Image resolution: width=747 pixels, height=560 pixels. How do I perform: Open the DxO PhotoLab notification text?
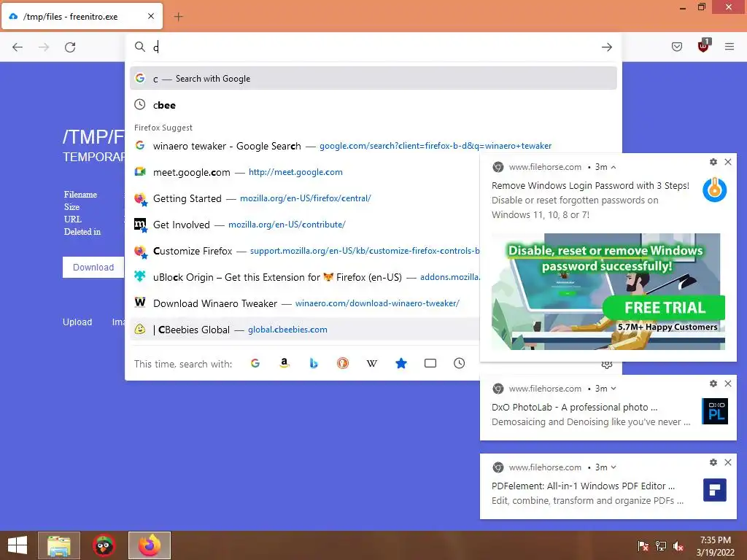point(591,414)
